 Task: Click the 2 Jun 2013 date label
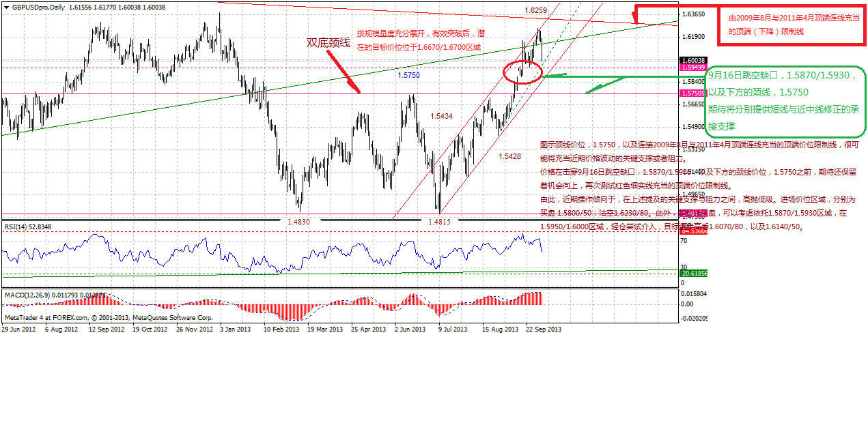coord(410,329)
